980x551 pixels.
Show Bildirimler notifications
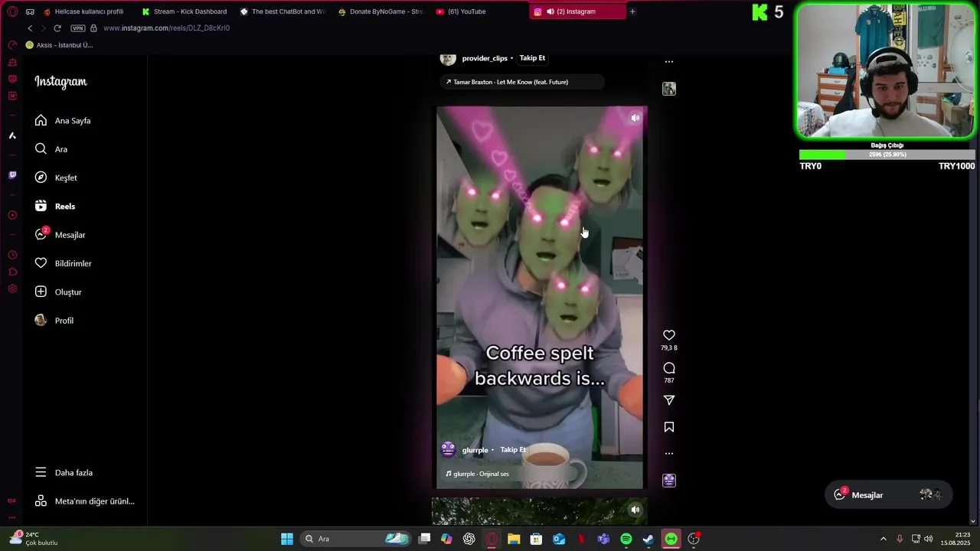(63, 263)
